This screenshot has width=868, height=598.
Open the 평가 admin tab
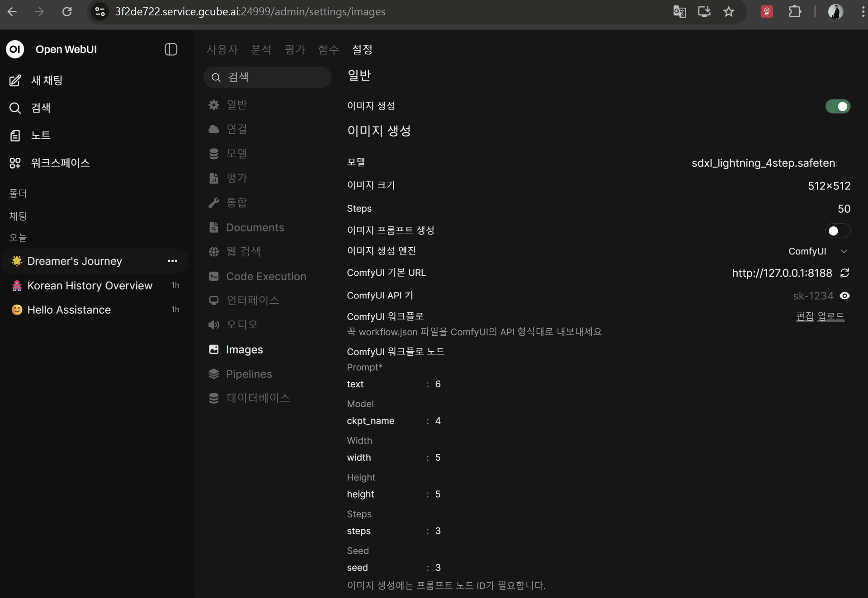295,50
